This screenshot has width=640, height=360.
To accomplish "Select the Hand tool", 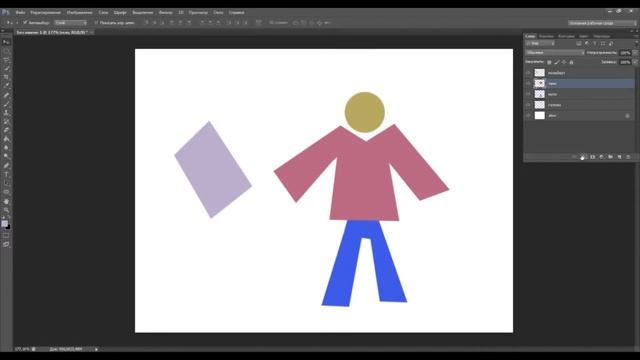I will [x=6, y=201].
